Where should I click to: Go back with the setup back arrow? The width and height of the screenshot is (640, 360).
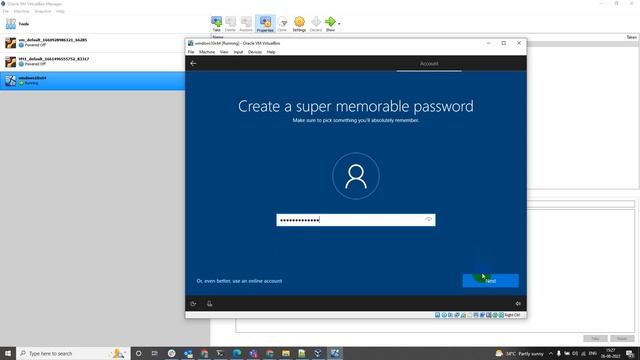pyautogui.click(x=193, y=63)
